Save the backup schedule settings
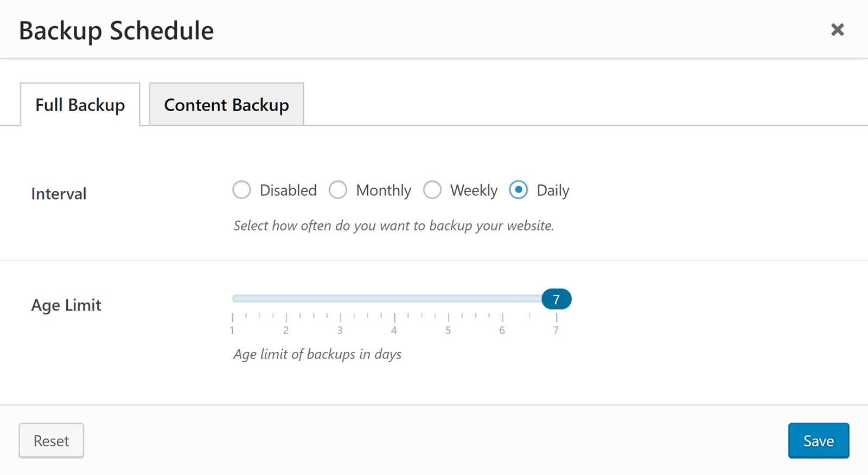The width and height of the screenshot is (868, 475). pyautogui.click(x=818, y=441)
